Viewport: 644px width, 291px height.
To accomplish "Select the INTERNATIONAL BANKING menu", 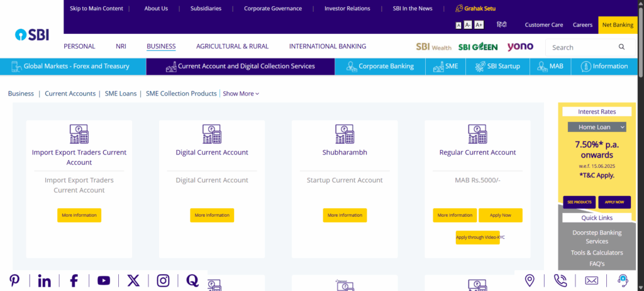I will pos(328,47).
